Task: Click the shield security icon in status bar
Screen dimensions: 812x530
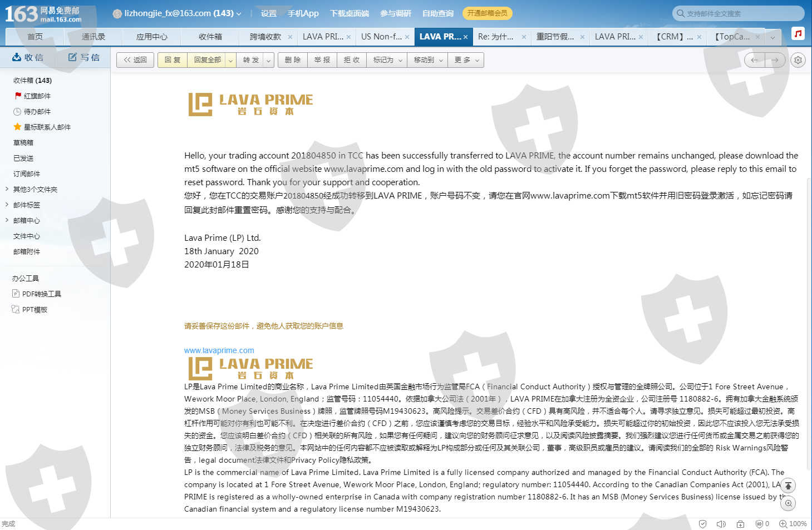Action: click(x=703, y=524)
